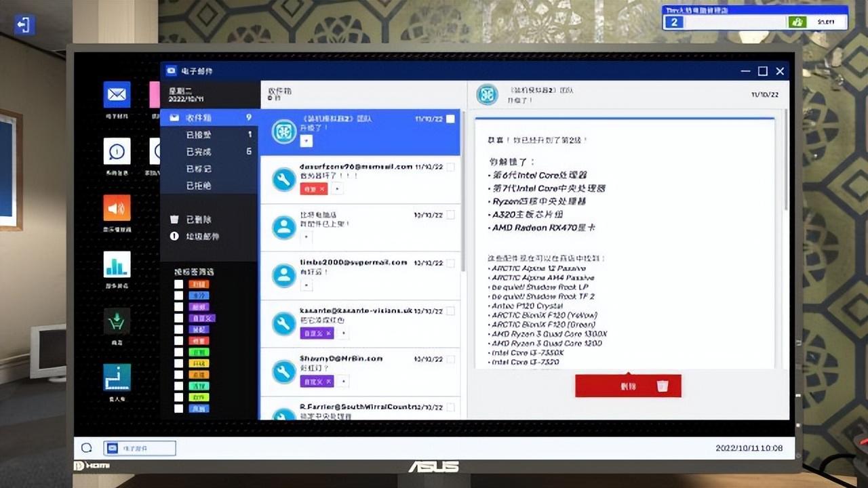Open the Email desktop icon with envelope
Image resolution: width=868 pixels, height=488 pixels.
click(x=117, y=95)
